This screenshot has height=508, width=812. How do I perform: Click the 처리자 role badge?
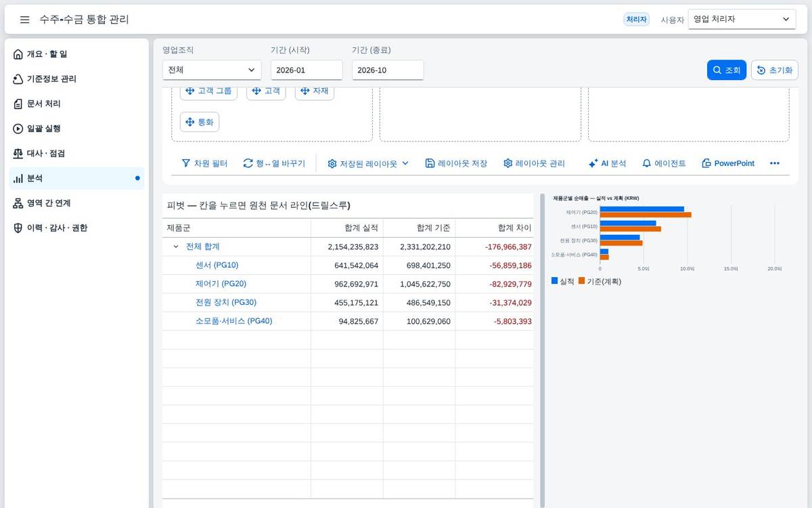(x=637, y=20)
